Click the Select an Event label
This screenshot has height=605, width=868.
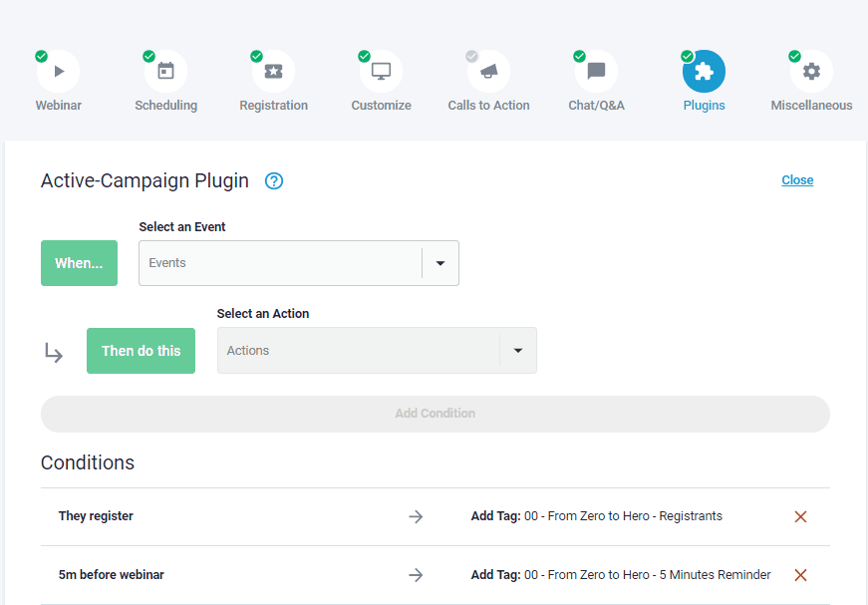coord(182,227)
